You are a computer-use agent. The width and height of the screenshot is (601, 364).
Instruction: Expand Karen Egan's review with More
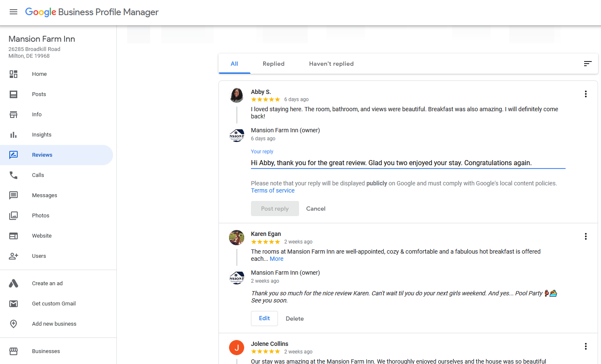pyautogui.click(x=277, y=259)
